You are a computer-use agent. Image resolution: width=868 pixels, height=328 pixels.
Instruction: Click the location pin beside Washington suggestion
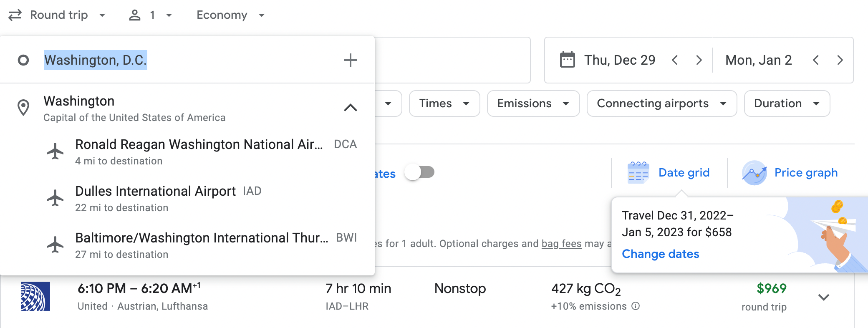pyautogui.click(x=23, y=108)
